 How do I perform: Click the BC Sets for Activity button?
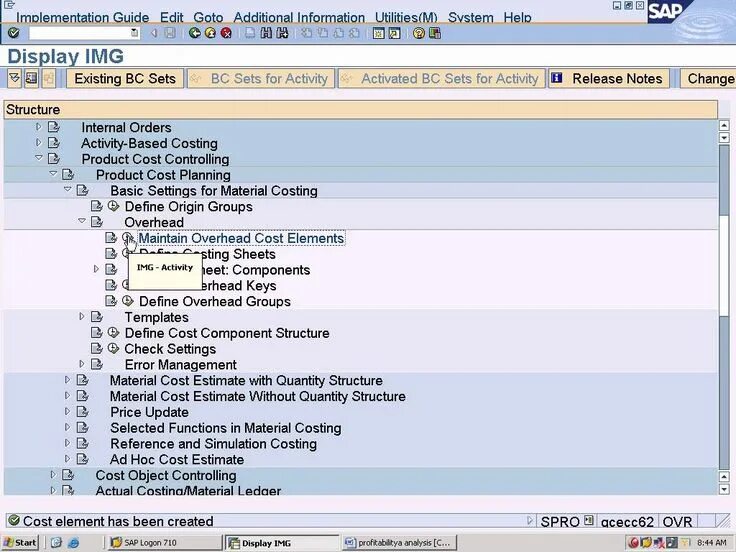click(x=261, y=78)
